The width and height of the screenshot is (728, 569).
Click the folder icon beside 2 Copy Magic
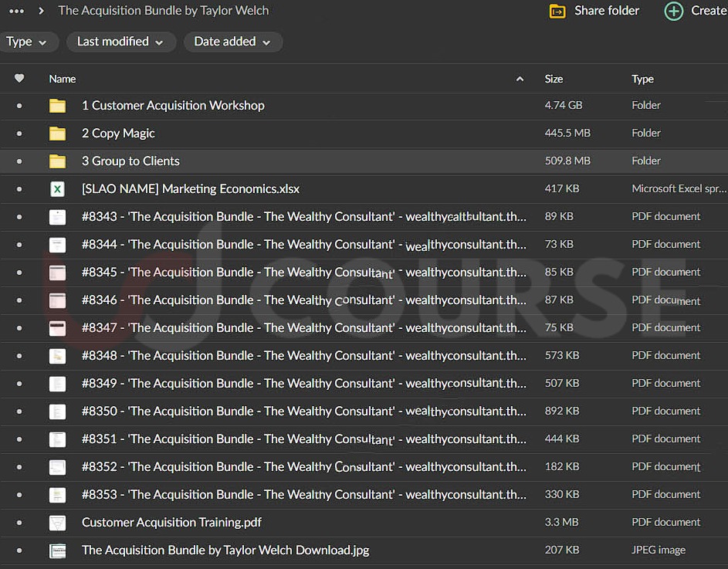pyautogui.click(x=57, y=134)
